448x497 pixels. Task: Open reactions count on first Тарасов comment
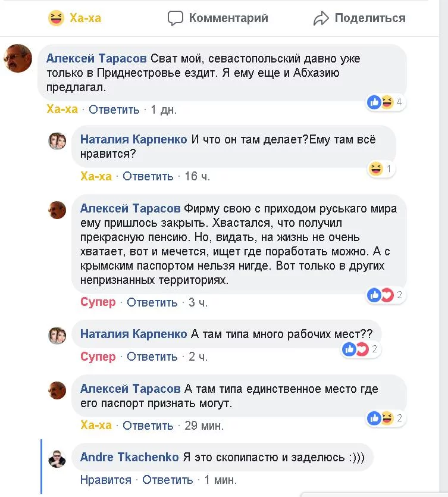[x=386, y=102]
